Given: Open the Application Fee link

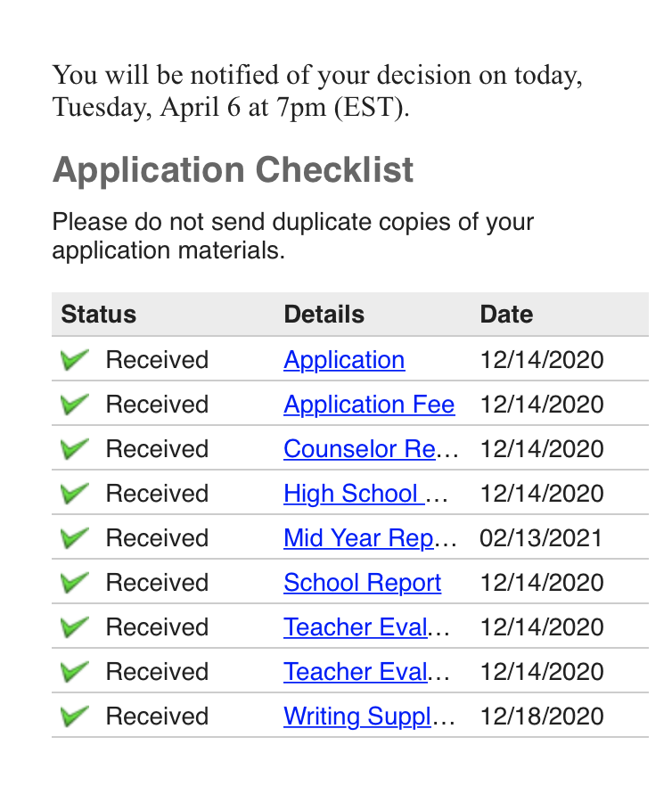Looking at the screenshot, I should pyautogui.click(x=369, y=405).
